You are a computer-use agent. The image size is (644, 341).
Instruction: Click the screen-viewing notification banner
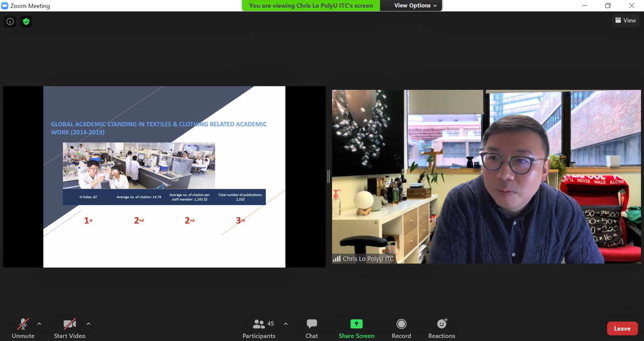click(x=311, y=6)
